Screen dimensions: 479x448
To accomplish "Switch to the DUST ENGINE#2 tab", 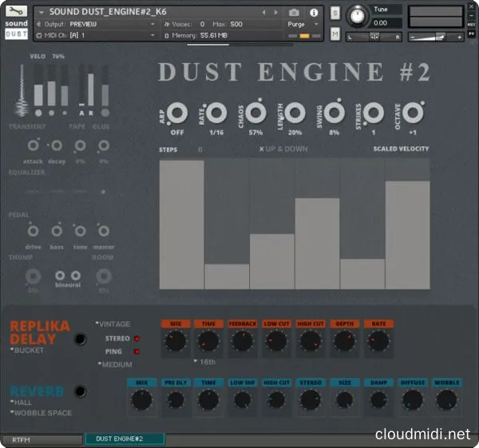I will coord(125,439).
